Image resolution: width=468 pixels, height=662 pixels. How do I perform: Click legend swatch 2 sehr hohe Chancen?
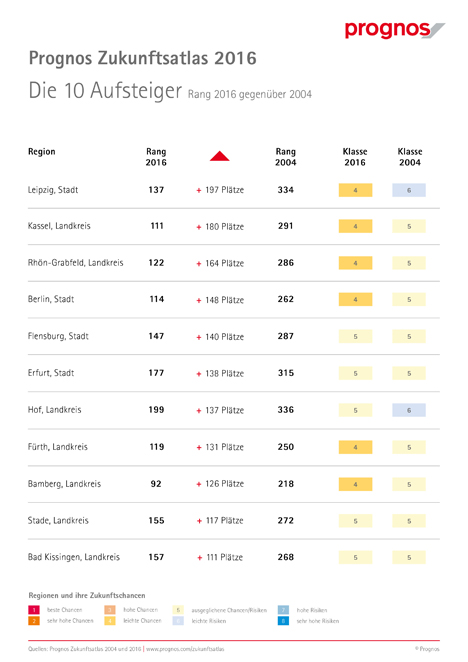[x=34, y=621]
